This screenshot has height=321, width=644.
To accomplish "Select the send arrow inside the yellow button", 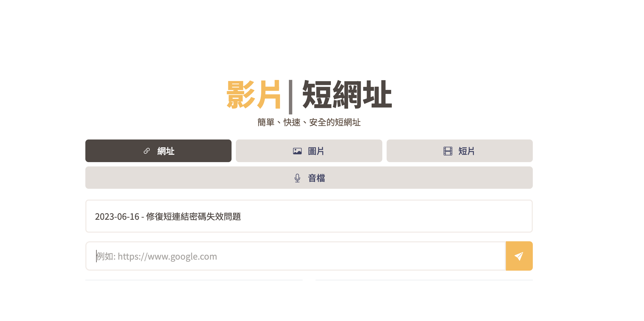I will point(519,256).
